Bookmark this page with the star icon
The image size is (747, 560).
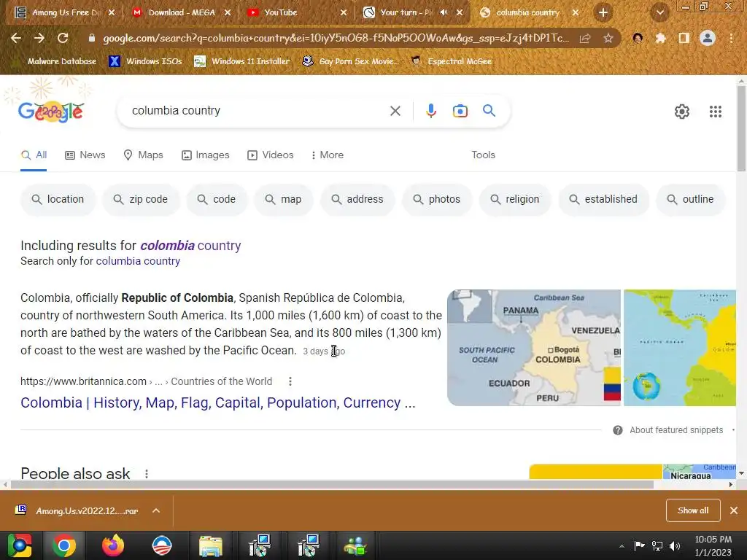[x=608, y=38]
